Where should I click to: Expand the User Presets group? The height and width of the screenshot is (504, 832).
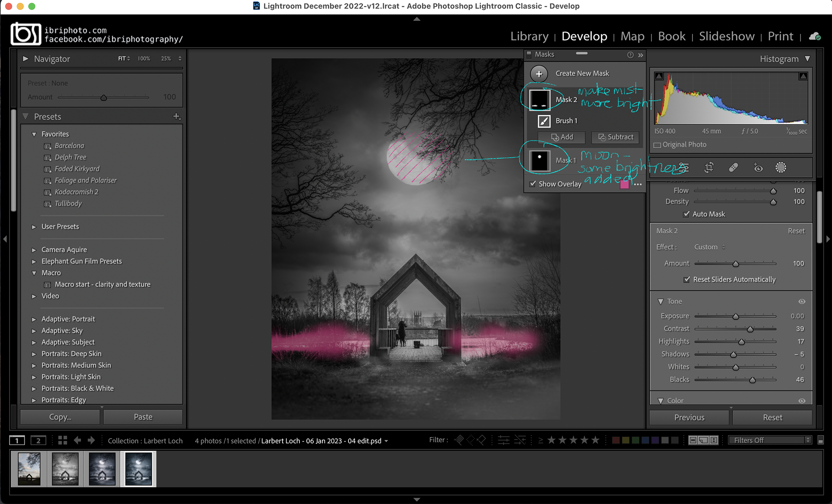(x=34, y=227)
